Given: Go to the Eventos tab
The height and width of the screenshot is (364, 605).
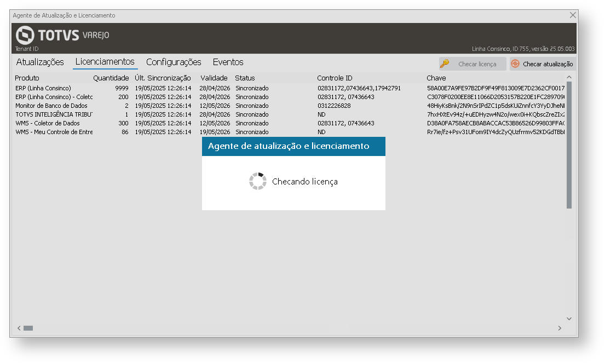Looking at the screenshot, I should 228,62.
